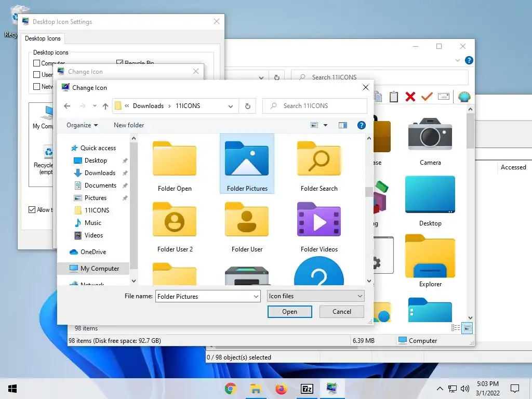532x399 pixels.
Task: Click the red X delete toolbar icon
Action: point(410,97)
